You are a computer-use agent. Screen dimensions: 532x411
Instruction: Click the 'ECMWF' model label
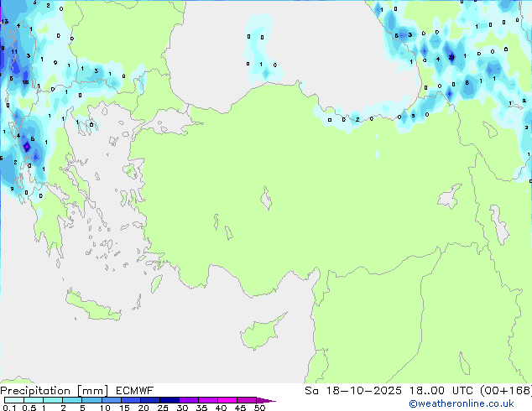(135, 391)
